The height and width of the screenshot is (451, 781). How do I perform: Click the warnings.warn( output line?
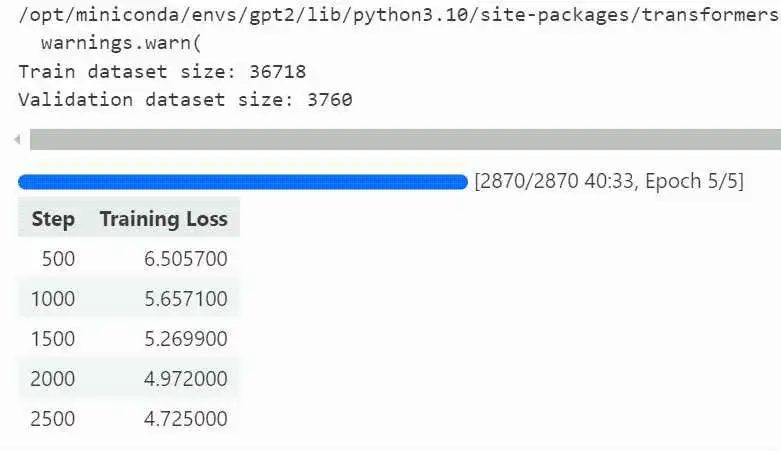pos(121,43)
